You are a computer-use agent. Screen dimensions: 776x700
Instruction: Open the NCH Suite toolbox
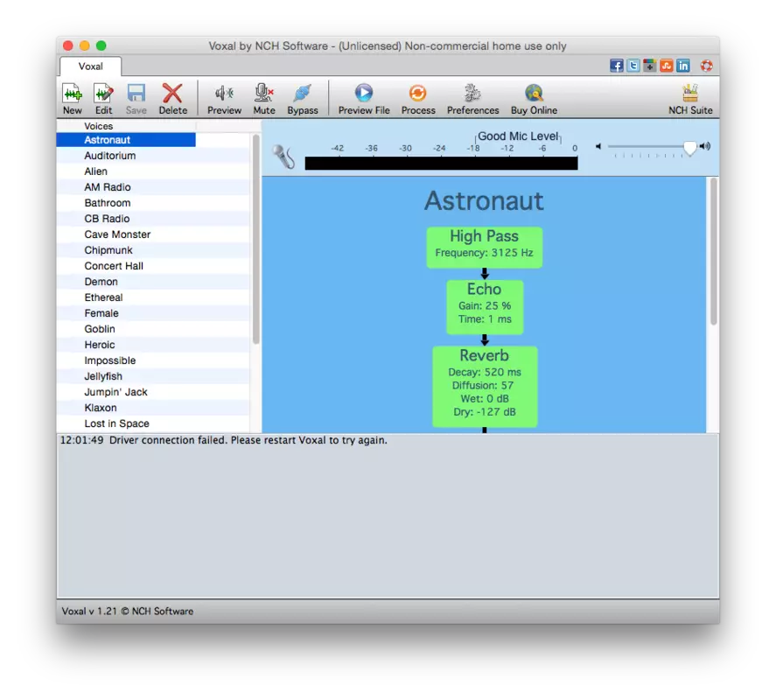pos(690,99)
